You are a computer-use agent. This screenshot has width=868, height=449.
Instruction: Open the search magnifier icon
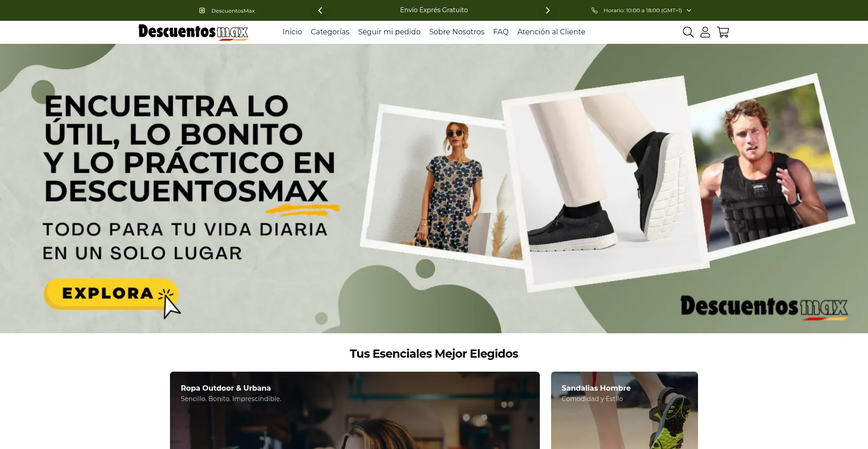click(x=688, y=32)
